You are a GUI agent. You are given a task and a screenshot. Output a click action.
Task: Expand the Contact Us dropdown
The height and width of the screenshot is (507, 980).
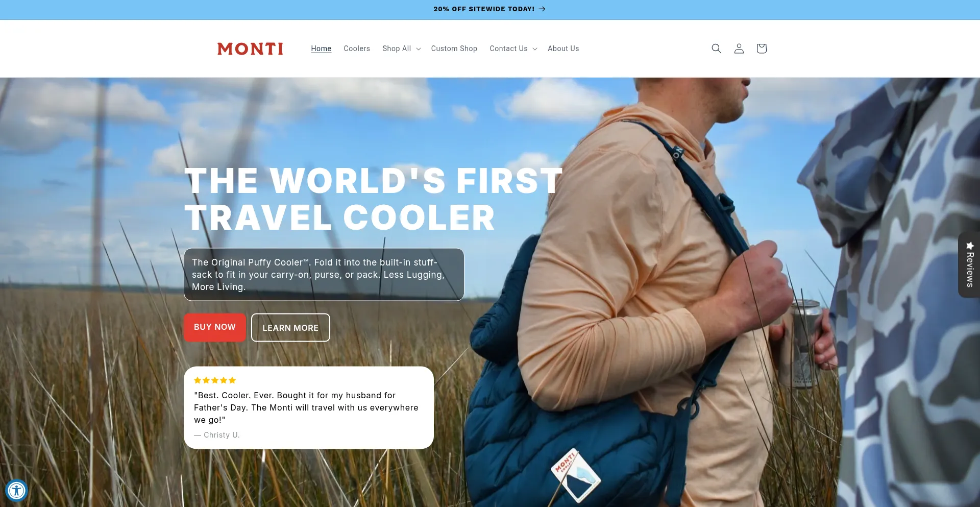pyautogui.click(x=513, y=49)
